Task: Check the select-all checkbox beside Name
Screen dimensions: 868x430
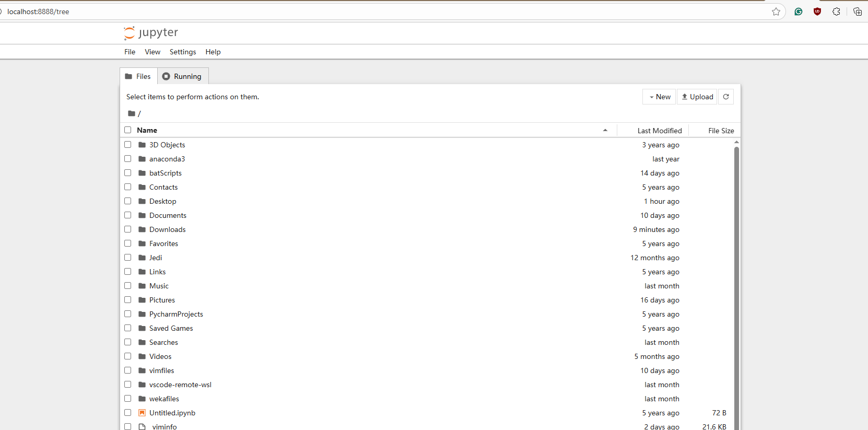Action: [x=128, y=130]
